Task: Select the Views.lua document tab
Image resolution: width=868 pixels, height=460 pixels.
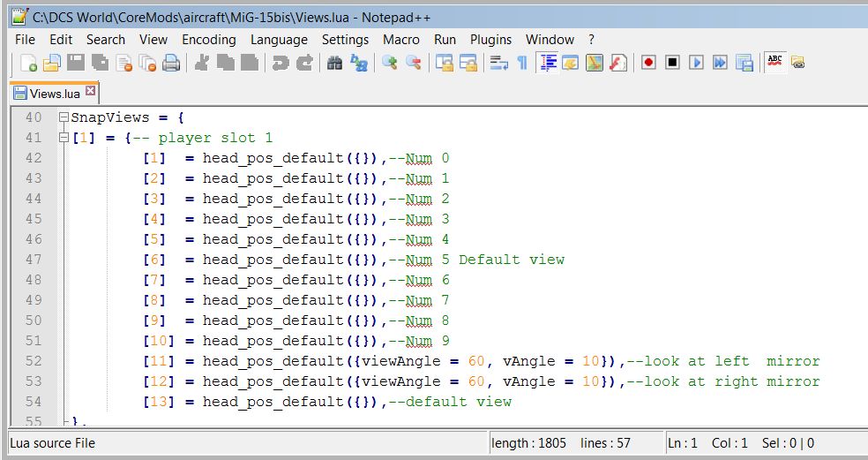Action: (x=55, y=93)
